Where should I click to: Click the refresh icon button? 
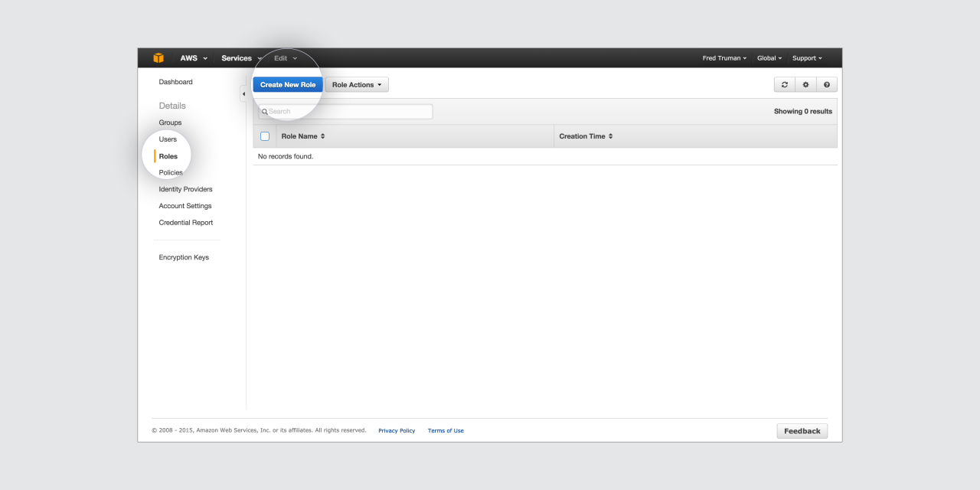click(784, 85)
